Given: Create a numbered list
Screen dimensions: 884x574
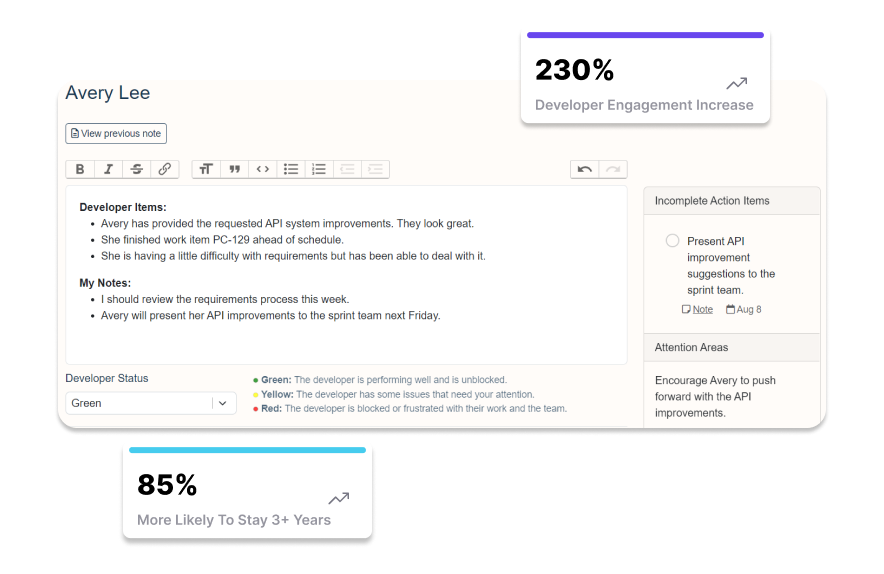Looking at the screenshot, I should (319, 169).
